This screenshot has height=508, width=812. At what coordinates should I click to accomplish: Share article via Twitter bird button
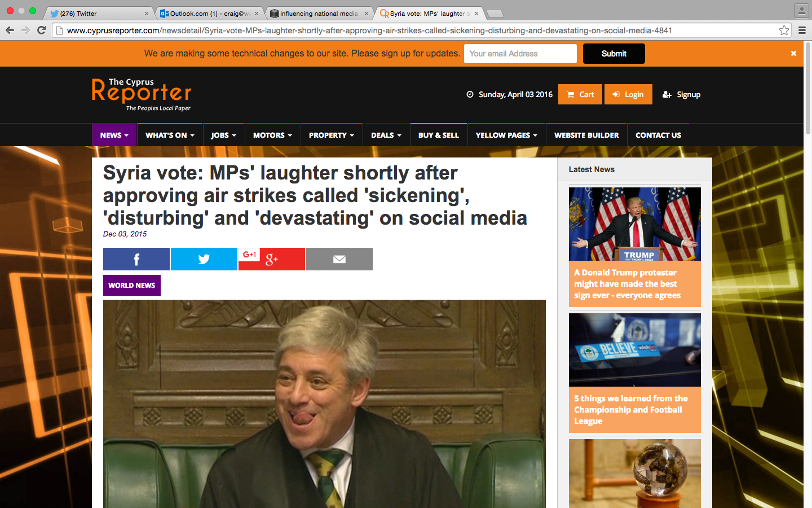tap(204, 259)
